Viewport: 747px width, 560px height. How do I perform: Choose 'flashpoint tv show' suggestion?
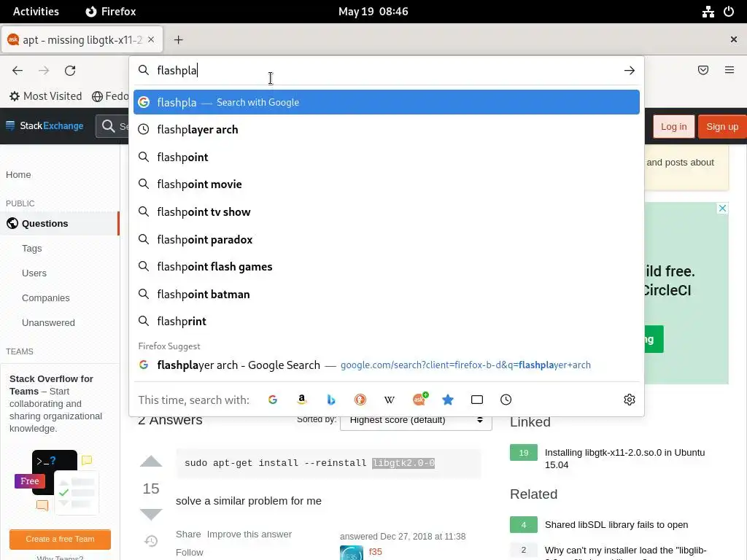[x=387, y=212]
